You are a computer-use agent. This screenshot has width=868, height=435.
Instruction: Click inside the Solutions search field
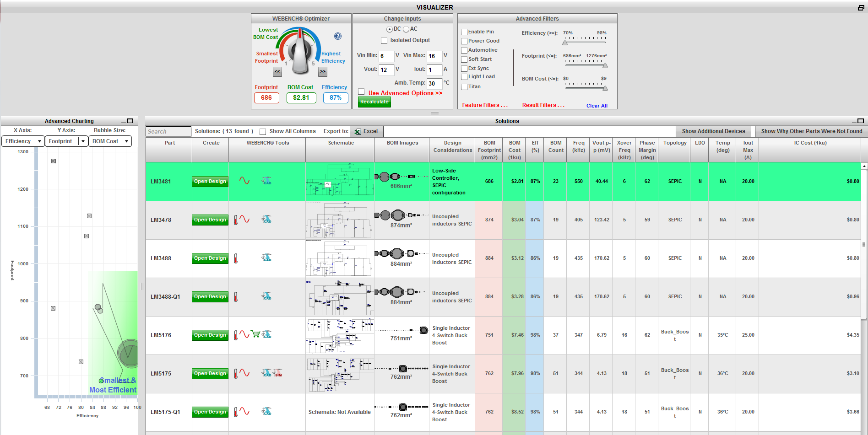168,131
